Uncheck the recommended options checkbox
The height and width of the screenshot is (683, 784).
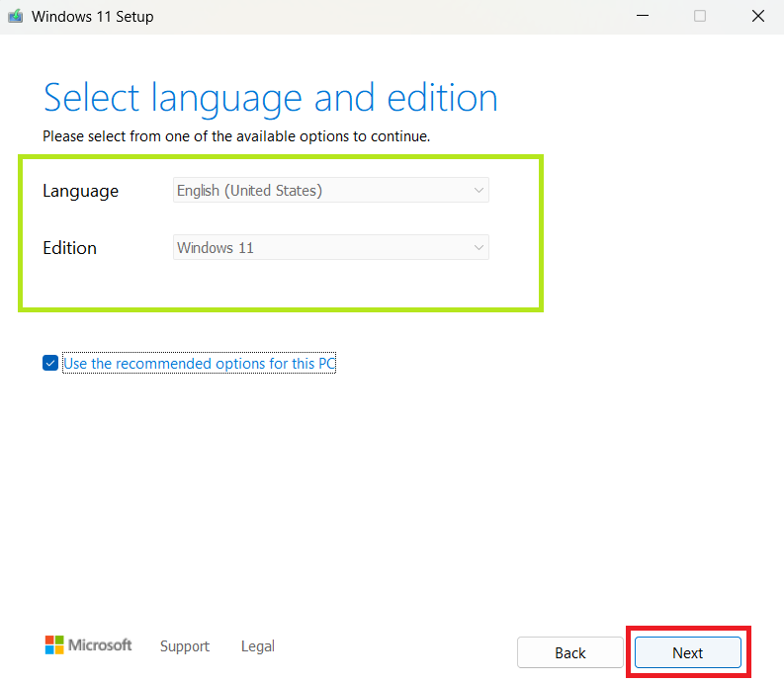pos(50,363)
